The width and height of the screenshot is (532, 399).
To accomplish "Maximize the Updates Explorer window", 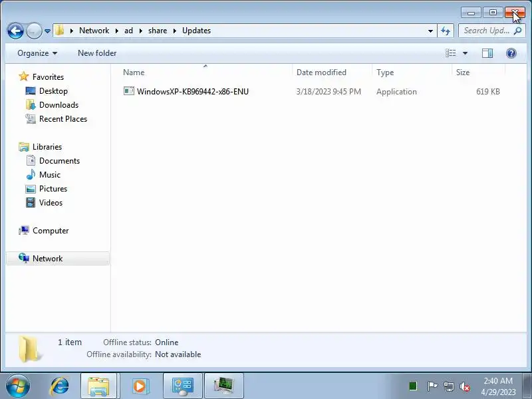I will 493,13.
